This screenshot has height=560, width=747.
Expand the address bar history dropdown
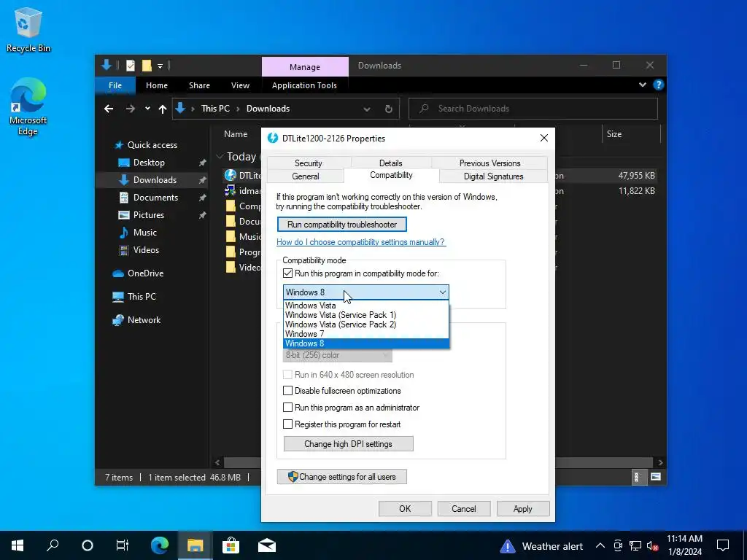tap(367, 109)
